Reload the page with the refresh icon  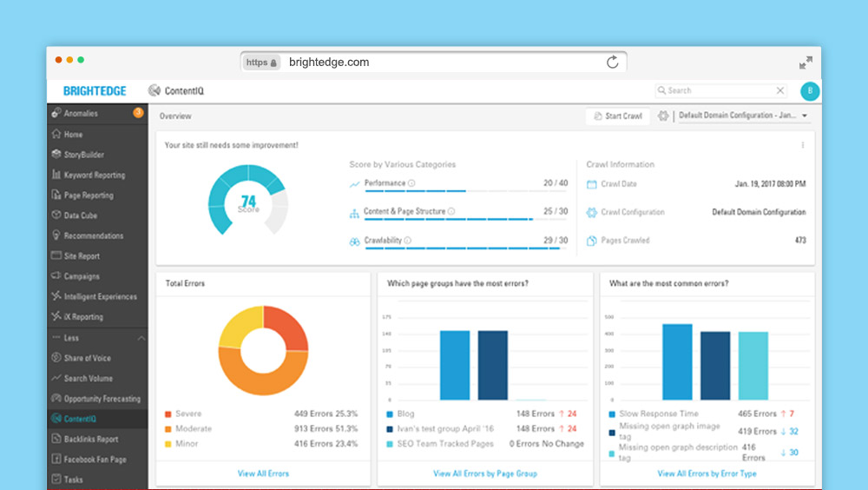tap(612, 62)
